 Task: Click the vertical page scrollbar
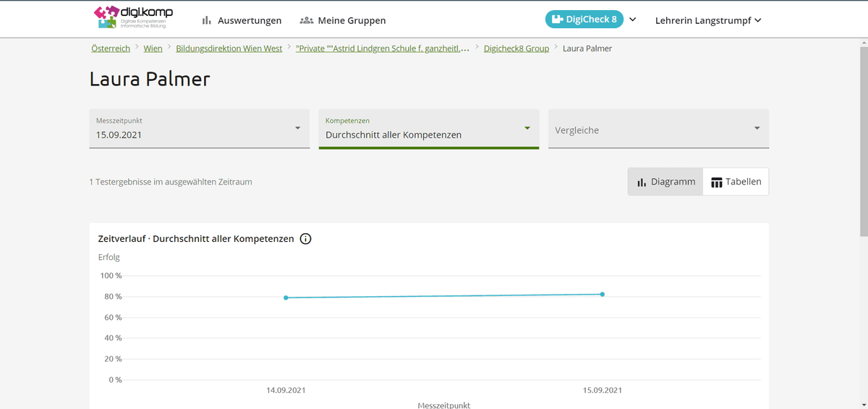point(863,145)
